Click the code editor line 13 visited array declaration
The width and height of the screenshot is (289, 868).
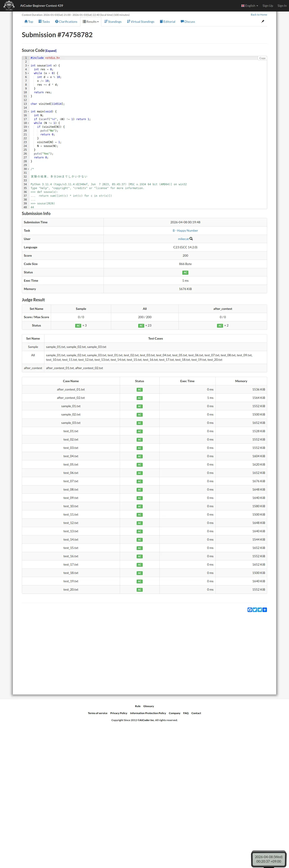click(47, 104)
